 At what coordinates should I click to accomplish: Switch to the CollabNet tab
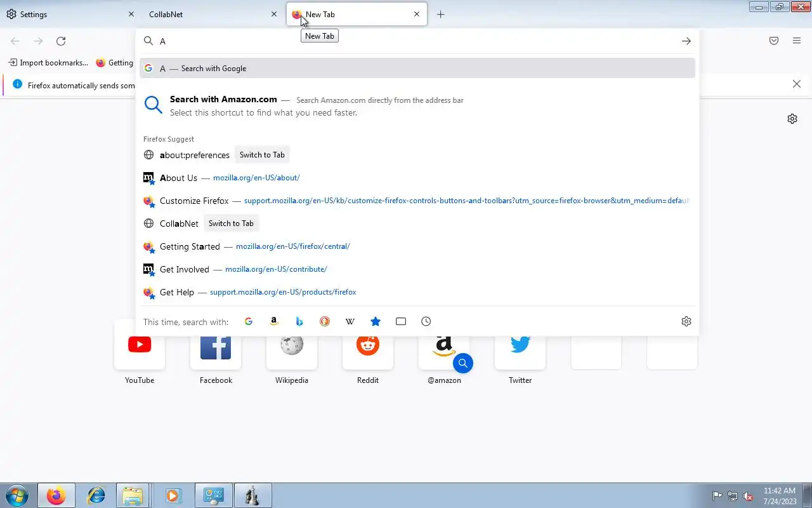[x=213, y=14]
